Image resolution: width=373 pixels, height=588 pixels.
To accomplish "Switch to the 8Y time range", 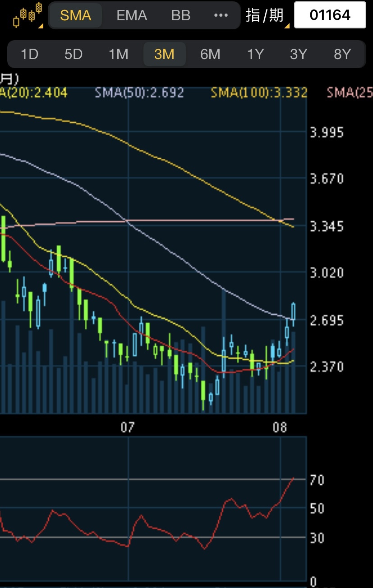I will 342,55.
